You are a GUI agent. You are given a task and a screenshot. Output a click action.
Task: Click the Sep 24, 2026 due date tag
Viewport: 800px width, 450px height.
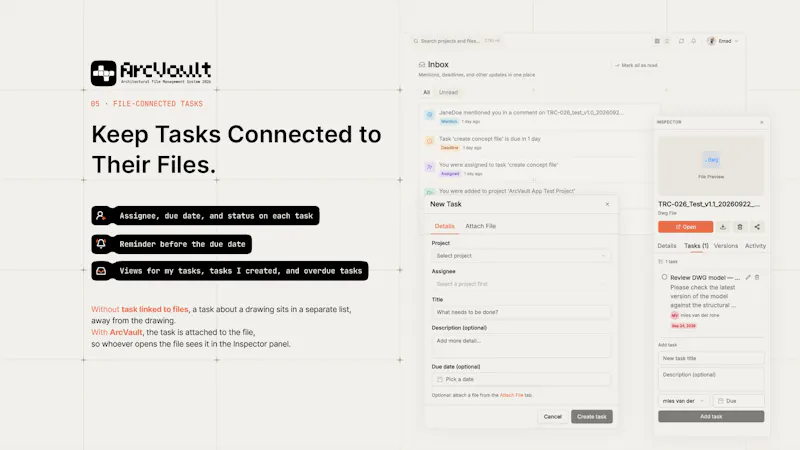[683, 326]
